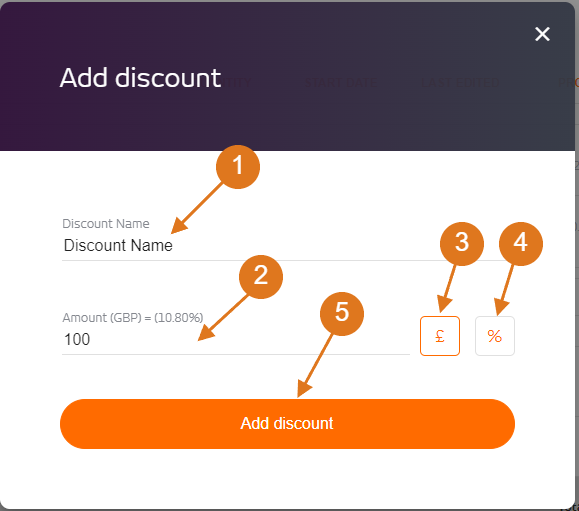The image size is (579, 511).
Task: Click the amount field containing 100
Action: [236, 340]
